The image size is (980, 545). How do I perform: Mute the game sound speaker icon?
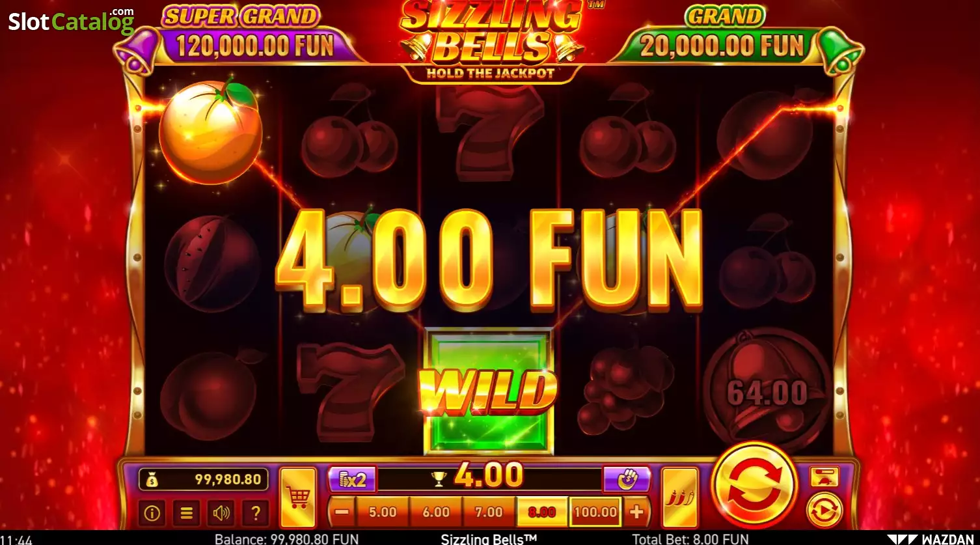[221, 513]
